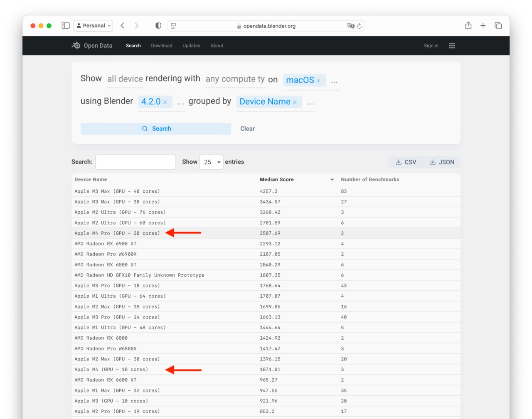
Task: Remove the 4.2.0 version tag
Action: tap(165, 102)
